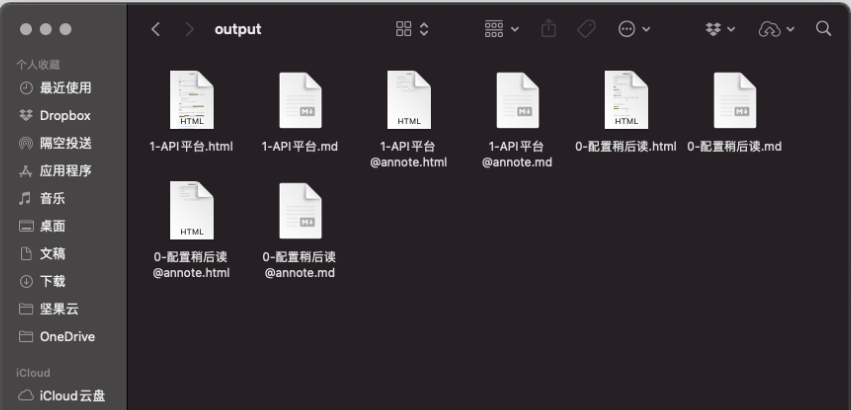Viewport: 851px width, 410px height.
Task: Open the ellipsis action menu
Action: [627, 29]
